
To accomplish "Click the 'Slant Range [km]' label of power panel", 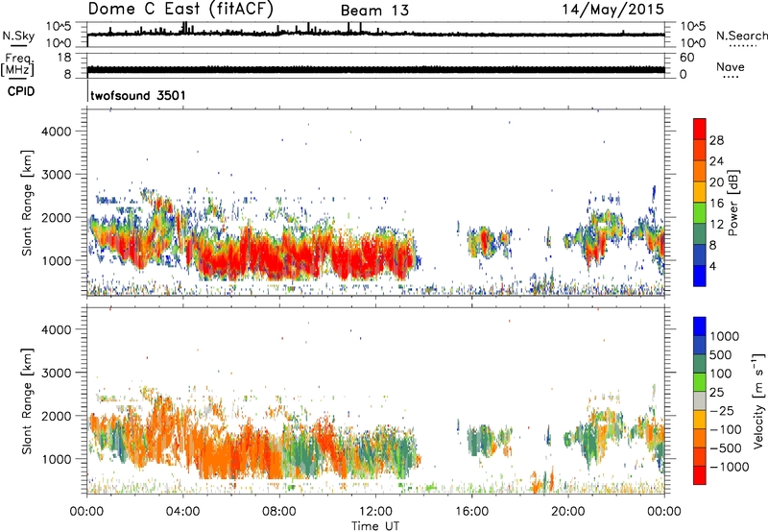I will pyautogui.click(x=27, y=204).
